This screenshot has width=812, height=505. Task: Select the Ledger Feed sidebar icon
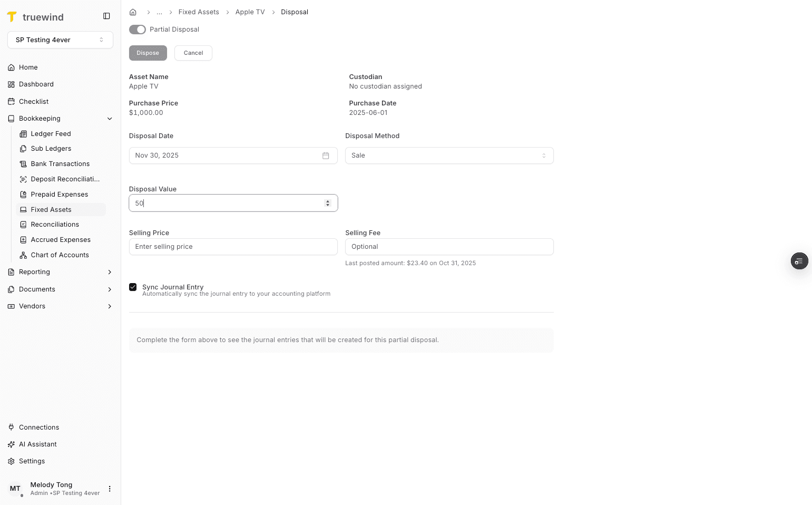(23, 133)
